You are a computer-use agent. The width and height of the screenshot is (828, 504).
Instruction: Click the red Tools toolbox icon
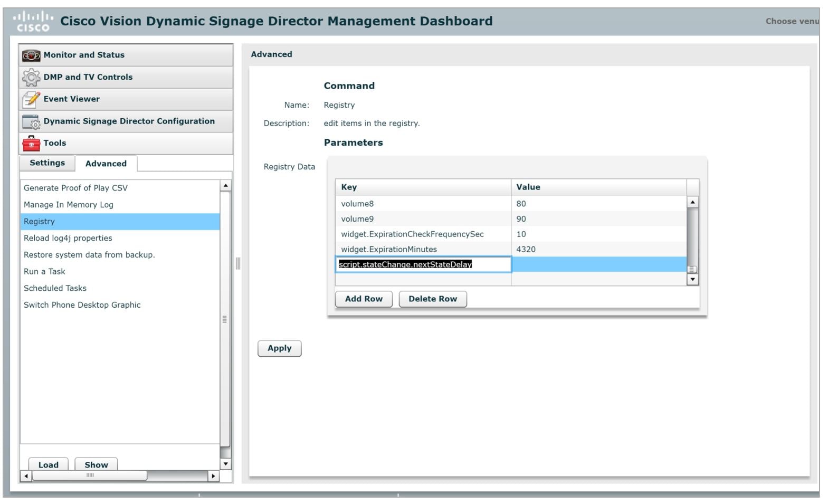[x=31, y=143]
